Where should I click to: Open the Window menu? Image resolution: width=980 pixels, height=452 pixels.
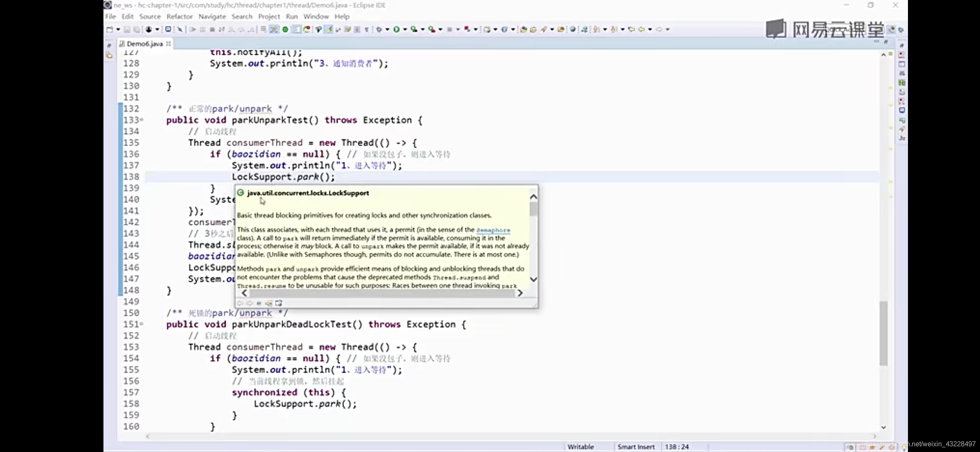(316, 16)
